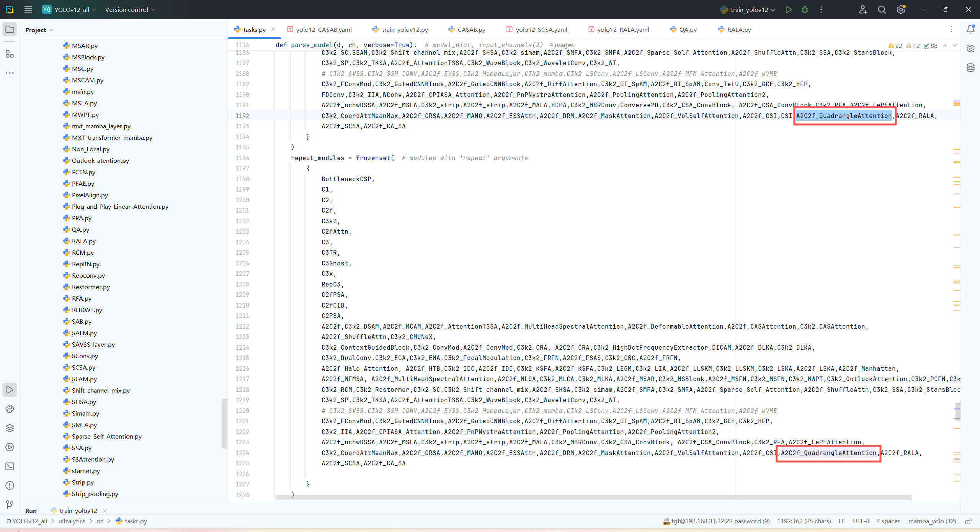Viewport: 980px width, 532px height.
Task: Open the Database tool window icon
Action: (970, 68)
